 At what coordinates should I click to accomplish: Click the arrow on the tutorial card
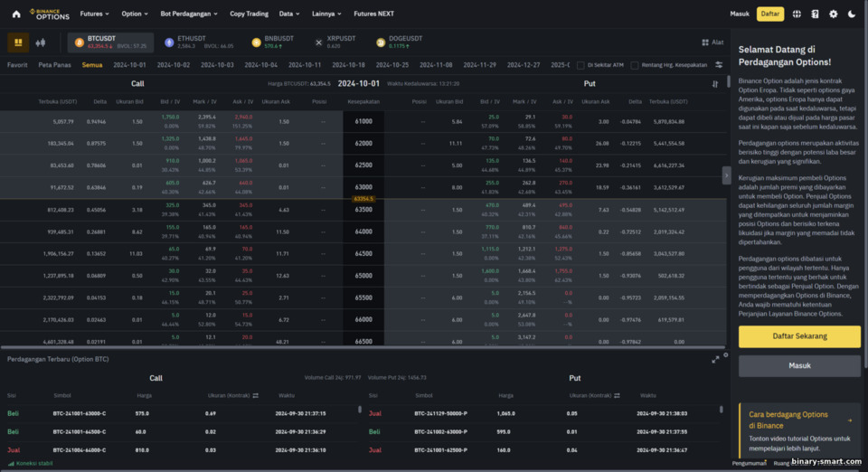(x=850, y=420)
